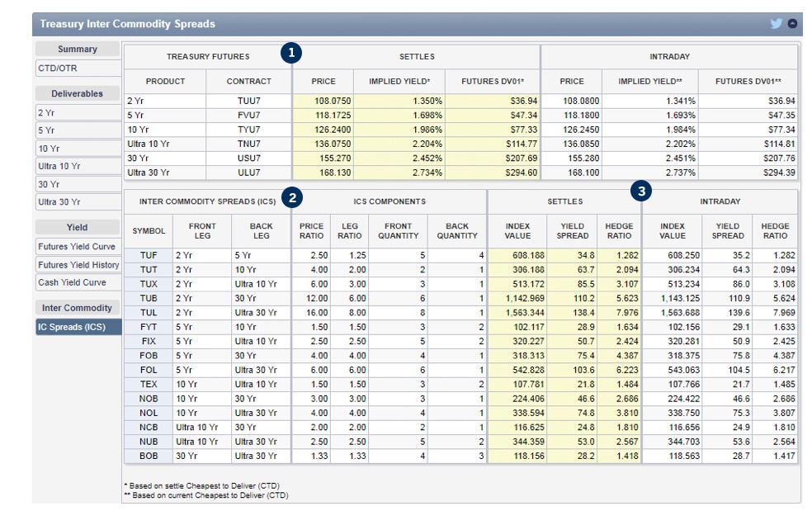The height and width of the screenshot is (511, 812).
Task: Open the Cash Yield Curve view
Action: (x=78, y=283)
